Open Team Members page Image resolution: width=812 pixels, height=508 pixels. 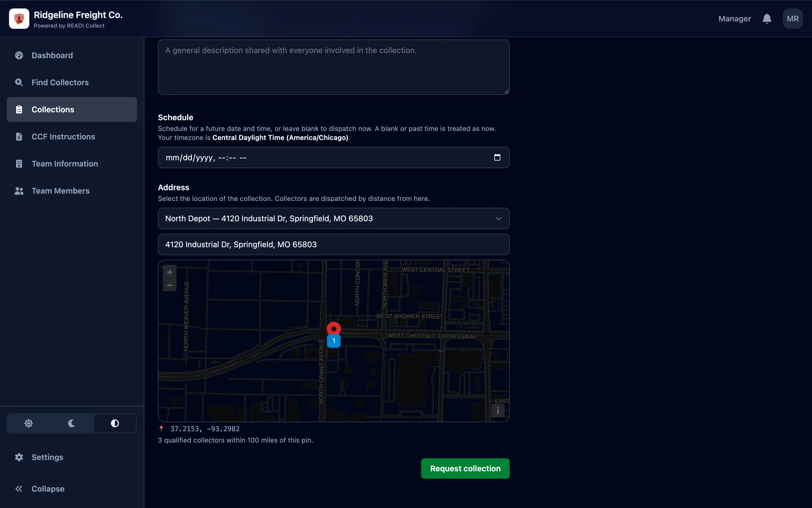pyautogui.click(x=72, y=191)
